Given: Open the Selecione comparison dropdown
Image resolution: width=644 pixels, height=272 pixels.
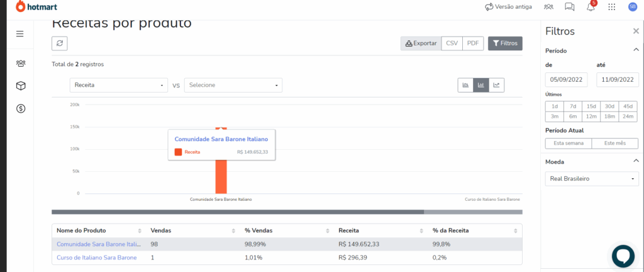Looking at the screenshot, I should [233, 85].
